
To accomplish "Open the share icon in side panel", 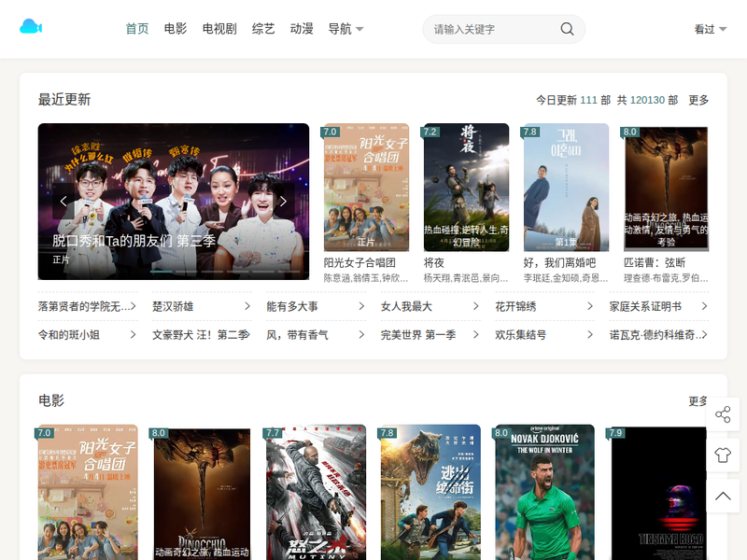I will [723, 414].
